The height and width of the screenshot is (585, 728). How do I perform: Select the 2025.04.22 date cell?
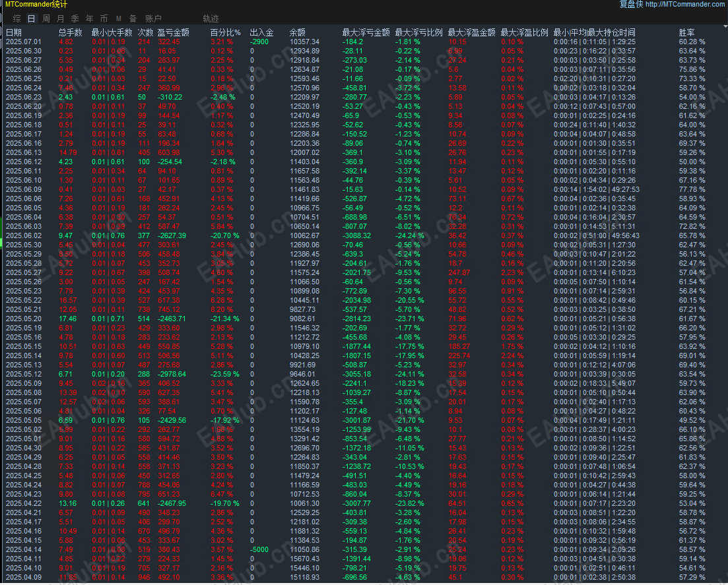[x=24, y=503]
